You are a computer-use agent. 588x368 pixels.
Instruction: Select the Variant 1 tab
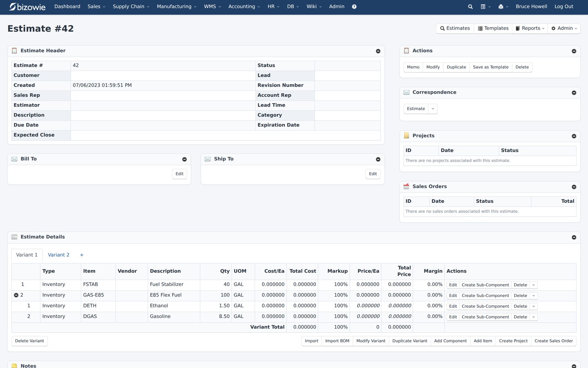click(x=27, y=255)
